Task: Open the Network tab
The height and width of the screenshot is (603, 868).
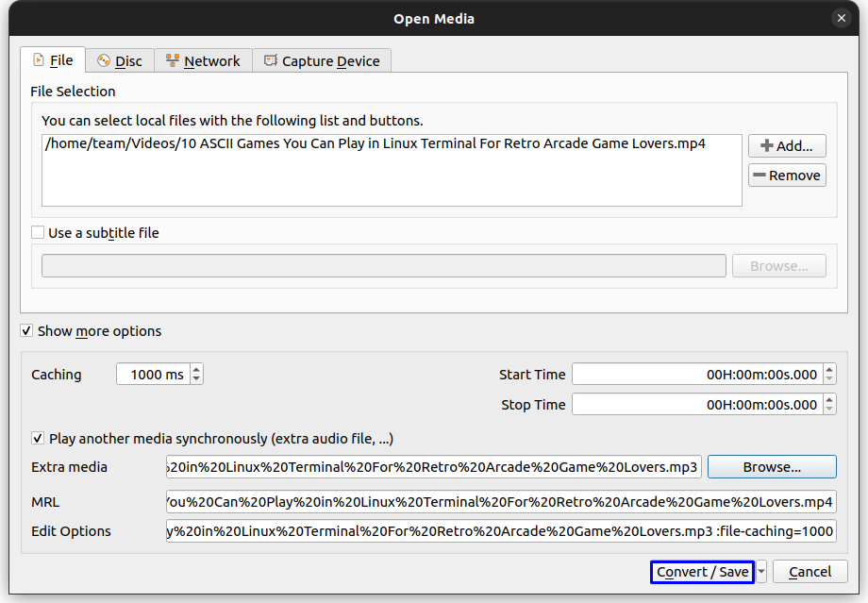Action: click(x=203, y=61)
